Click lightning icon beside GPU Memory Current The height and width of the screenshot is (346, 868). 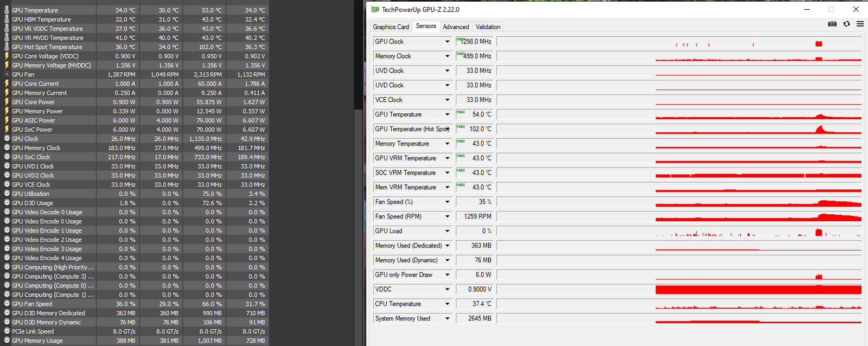[x=7, y=93]
